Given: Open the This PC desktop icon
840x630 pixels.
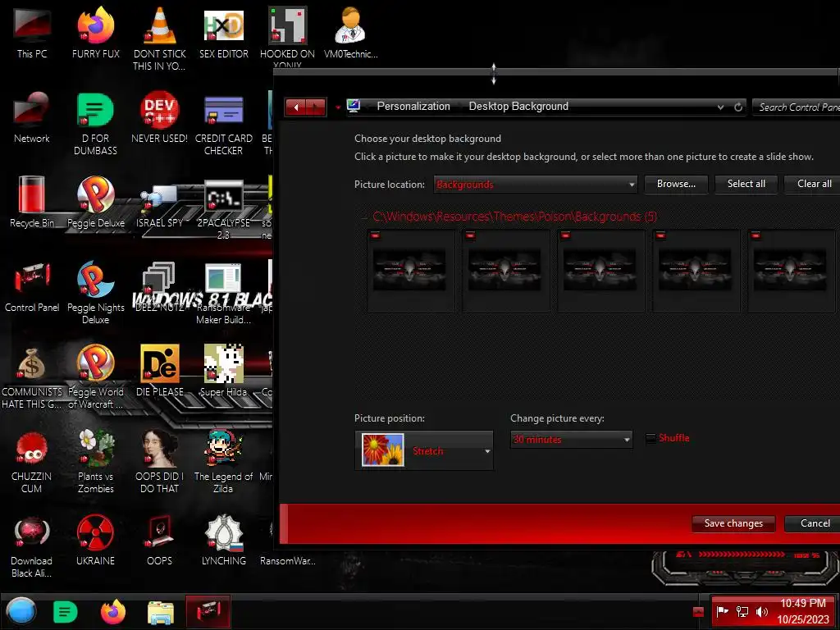Looking at the screenshot, I should tap(32, 33).
